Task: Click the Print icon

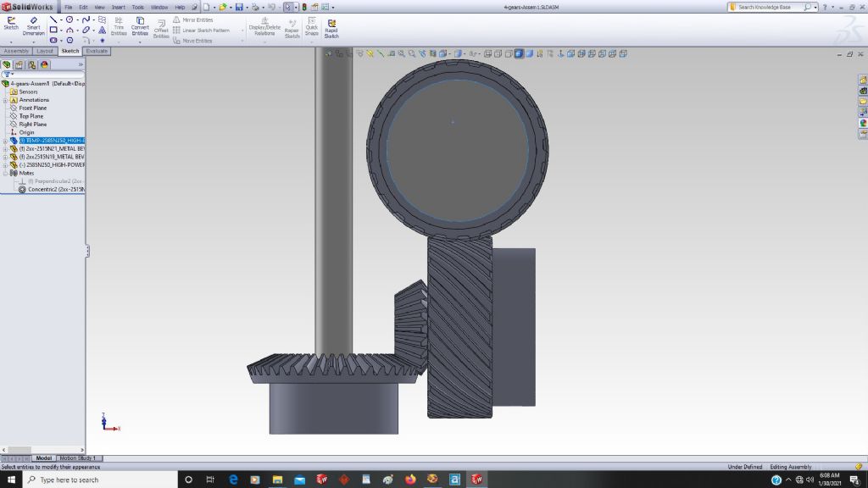Action: (x=255, y=7)
